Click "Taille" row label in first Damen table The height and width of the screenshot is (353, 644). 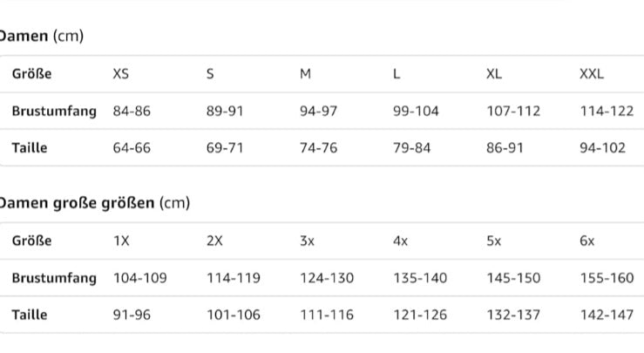(30, 148)
